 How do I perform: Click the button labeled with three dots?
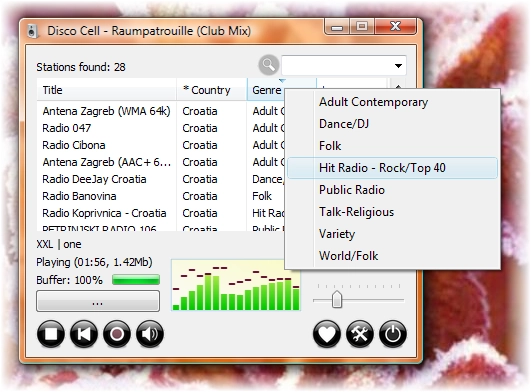tap(98, 301)
